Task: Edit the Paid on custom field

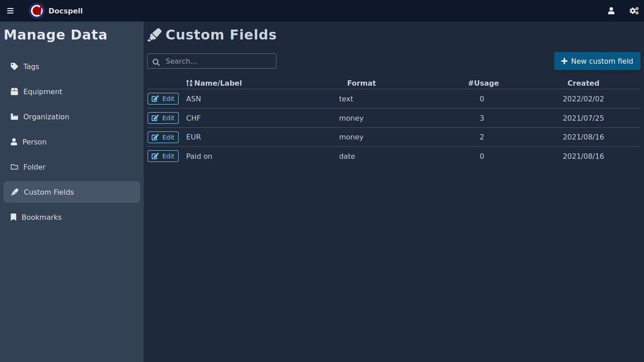Action: pos(163,156)
